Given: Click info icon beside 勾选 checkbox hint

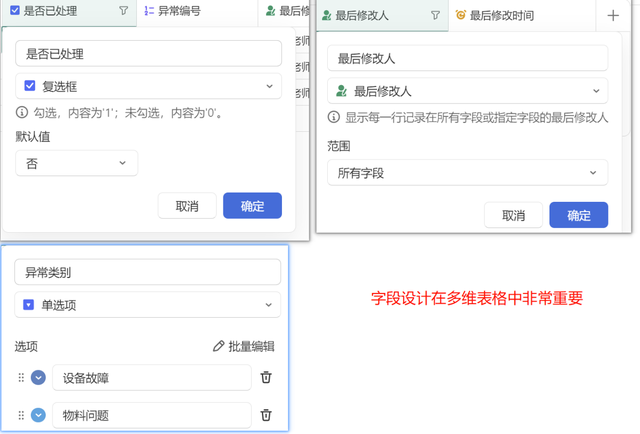Looking at the screenshot, I should pyautogui.click(x=22, y=112).
